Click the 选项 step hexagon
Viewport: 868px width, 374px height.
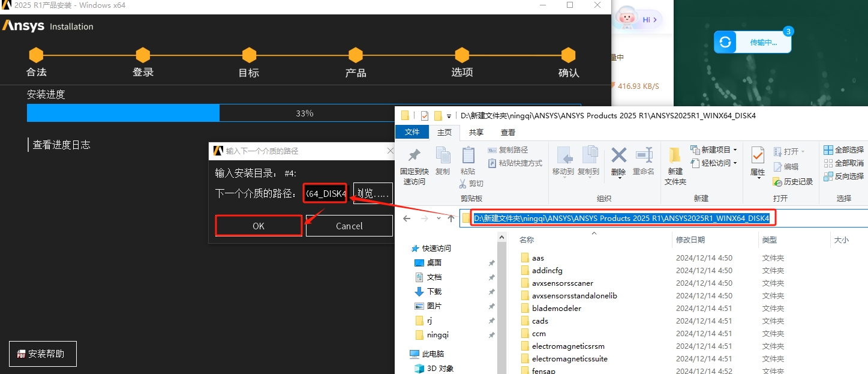pos(462,55)
